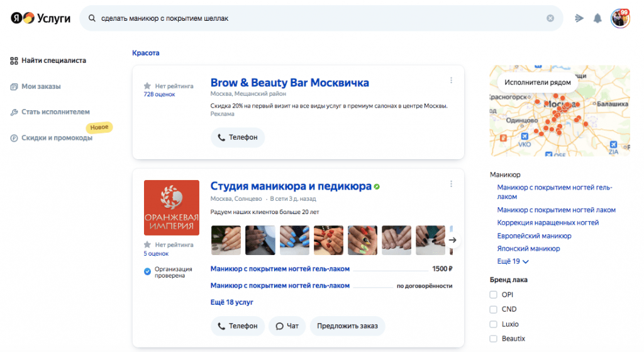The image size is (644, 352).
Task: Expand Ещё 19 categories
Action: click(513, 261)
